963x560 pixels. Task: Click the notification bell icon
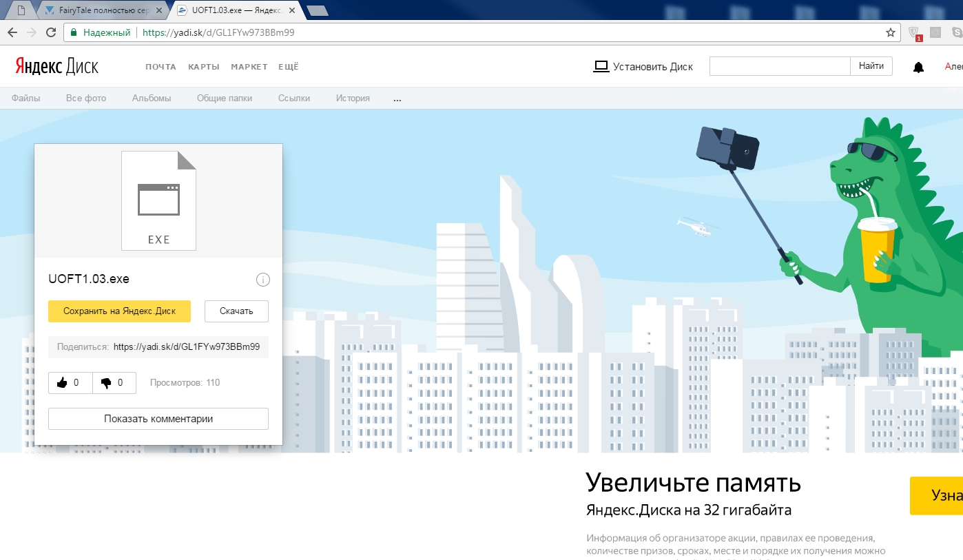click(918, 67)
